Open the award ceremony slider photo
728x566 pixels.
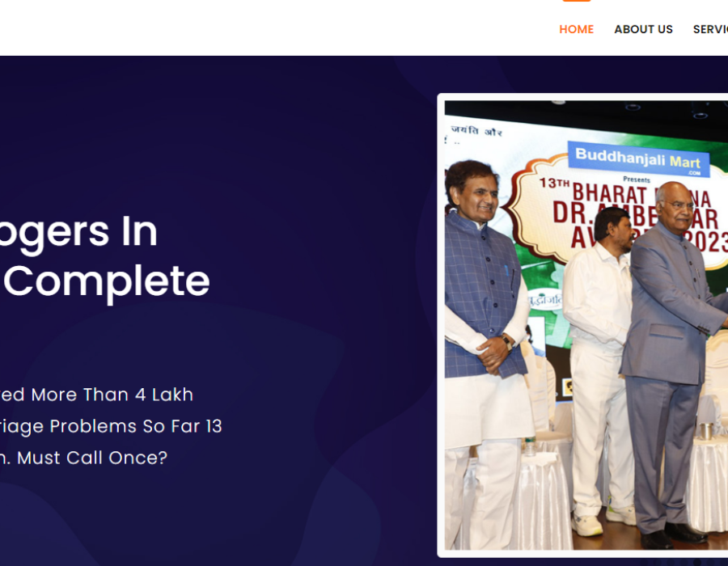[586, 325]
